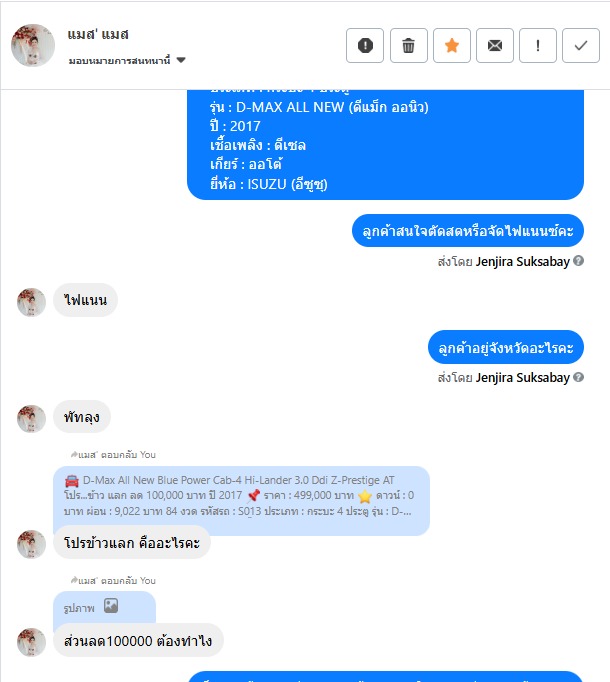This screenshot has width=610, height=682.
Task: Click help icon beside first Jenjira Suksabay
Action: 578,261
